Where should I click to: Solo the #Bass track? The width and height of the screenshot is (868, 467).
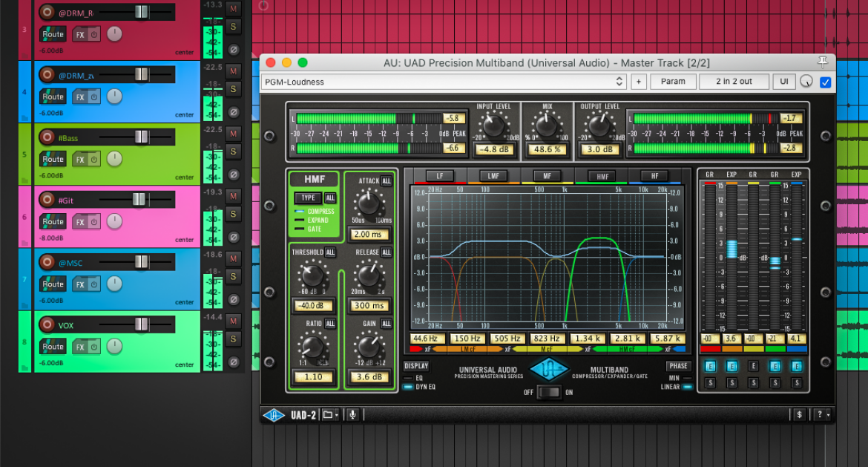coord(234,151)
